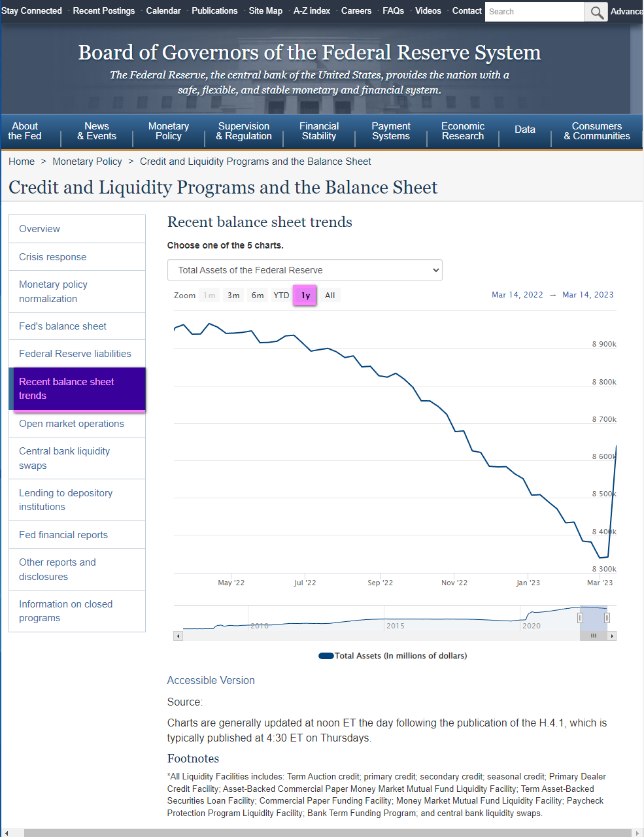Click the search magnifier icon
The height and width of the screenshot is (837, 644).
coord(596,12)
